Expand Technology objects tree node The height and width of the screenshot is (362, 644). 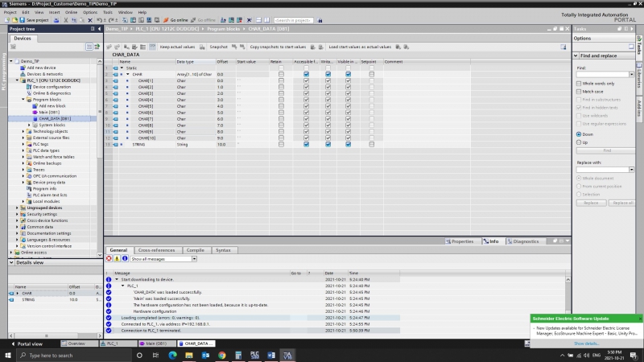(x=23, y=131)
